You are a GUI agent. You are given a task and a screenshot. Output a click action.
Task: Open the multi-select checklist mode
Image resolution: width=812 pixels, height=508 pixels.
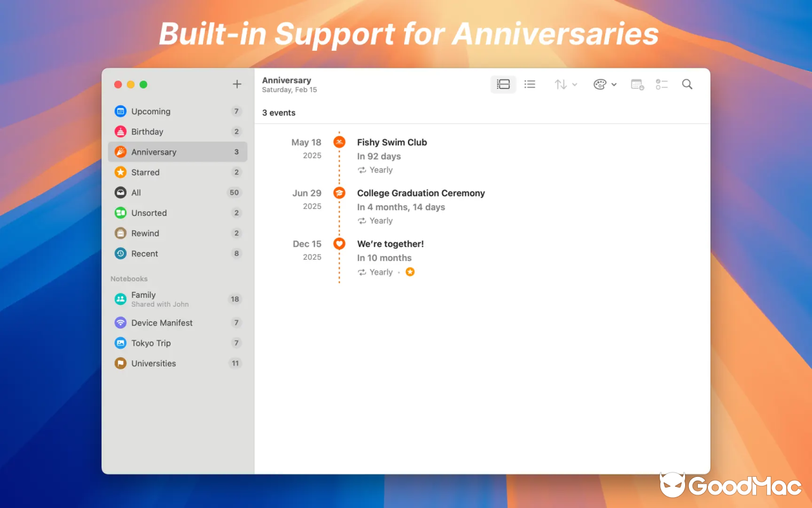coord(662,84)
